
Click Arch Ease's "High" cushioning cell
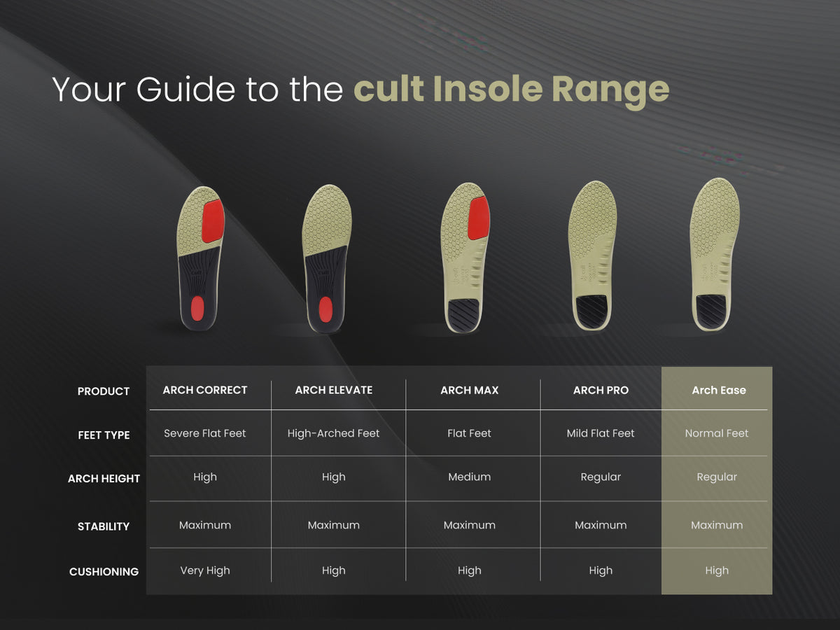[x=717, y=570]
